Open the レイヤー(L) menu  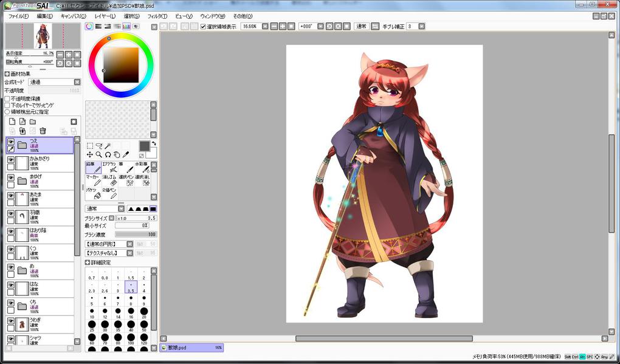[x=105, y=16]
